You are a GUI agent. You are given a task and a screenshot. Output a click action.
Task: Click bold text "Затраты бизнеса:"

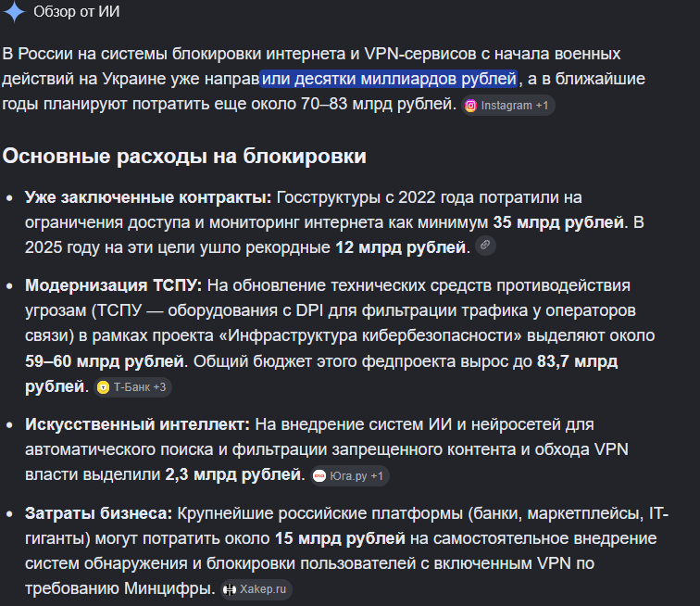click(99, 513)
